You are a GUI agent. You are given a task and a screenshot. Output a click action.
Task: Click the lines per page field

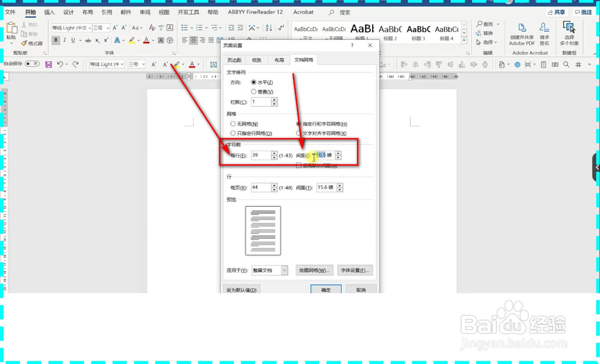click(261, 187)
